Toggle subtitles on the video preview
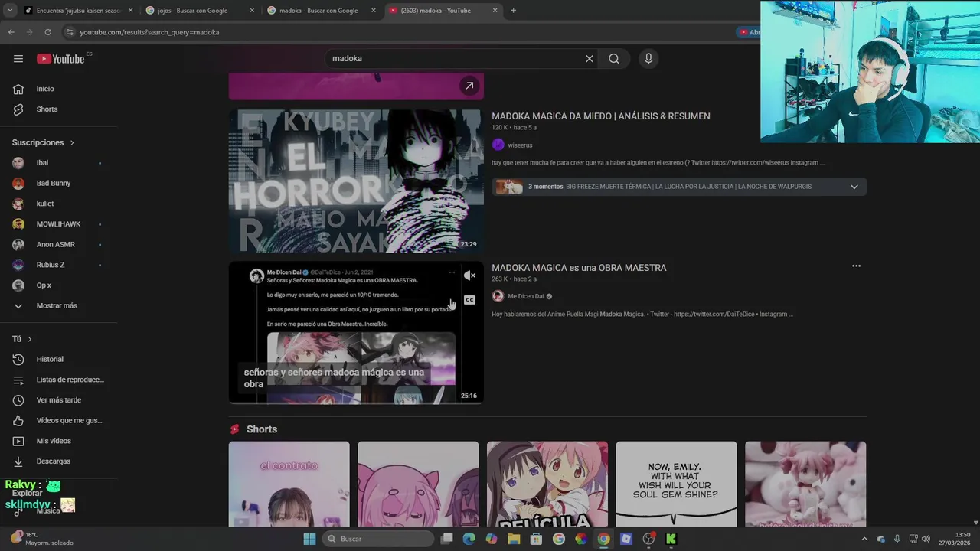The height and width of the screenshot is (551, 980). (469, 300)
